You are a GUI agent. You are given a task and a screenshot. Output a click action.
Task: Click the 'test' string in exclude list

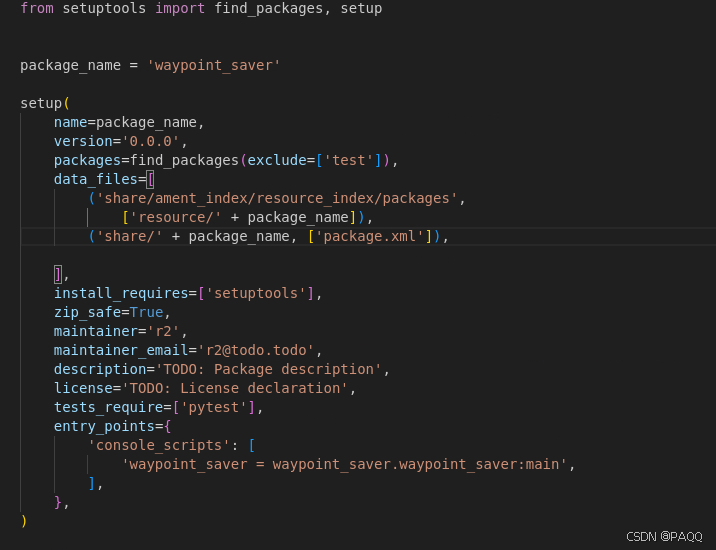tap(349, 160)
